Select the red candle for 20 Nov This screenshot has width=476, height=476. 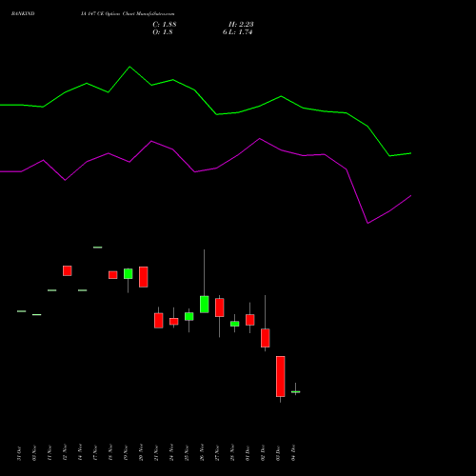(144, 277)
